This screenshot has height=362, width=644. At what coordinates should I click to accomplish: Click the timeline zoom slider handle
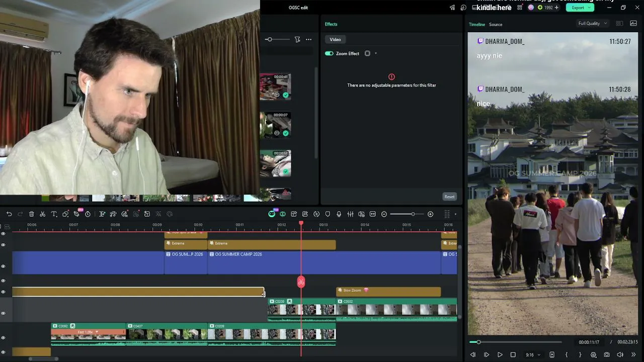click(413, 214)
